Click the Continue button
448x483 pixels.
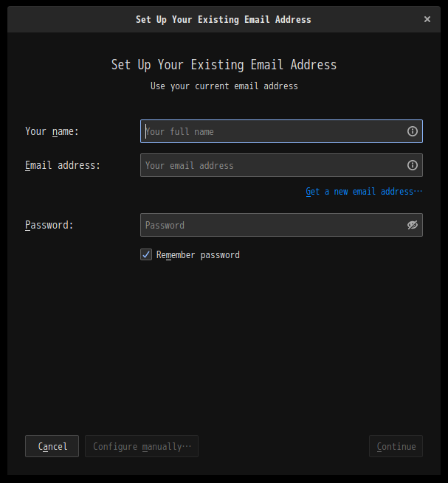point(396,446)
